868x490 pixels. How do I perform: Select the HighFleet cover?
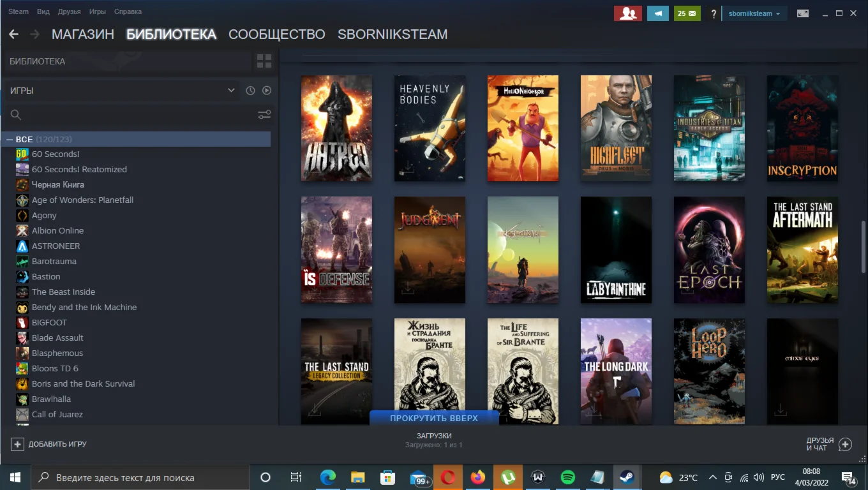coord(616,128)
